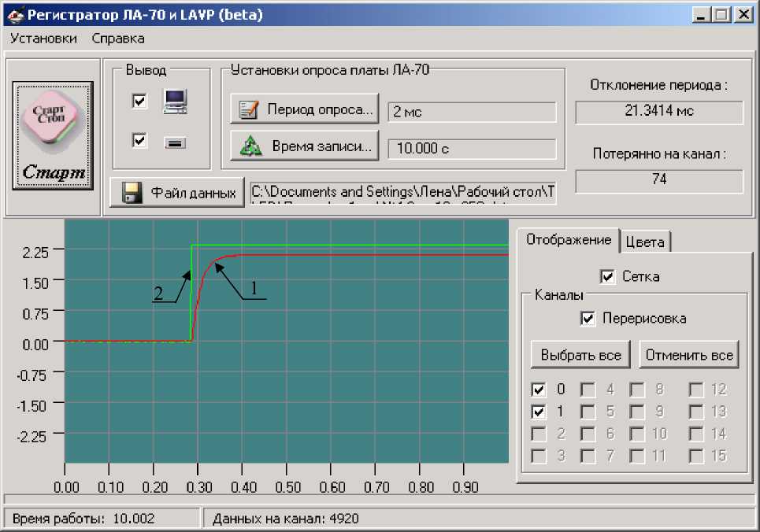Toggle the Сетка grid checkbox
Screen dimensions: 760x532
(x=607, y=277)
